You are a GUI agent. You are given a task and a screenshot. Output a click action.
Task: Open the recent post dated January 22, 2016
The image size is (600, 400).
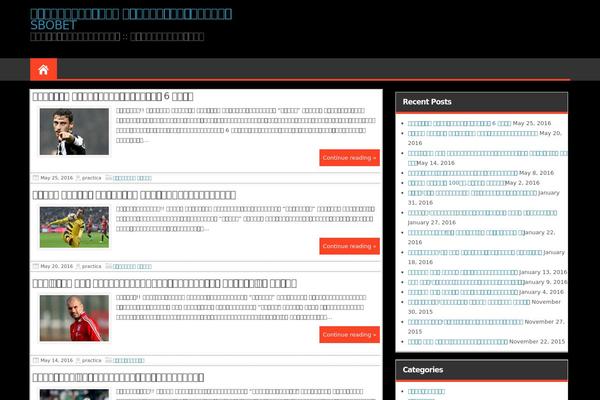click(465, 233)
